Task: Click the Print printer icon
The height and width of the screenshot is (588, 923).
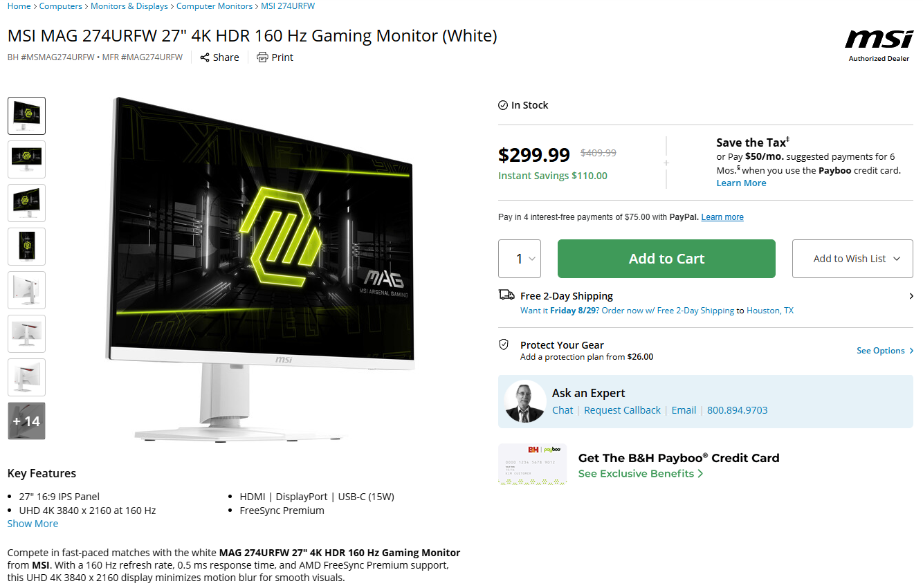Action: [x=262, y=57]
